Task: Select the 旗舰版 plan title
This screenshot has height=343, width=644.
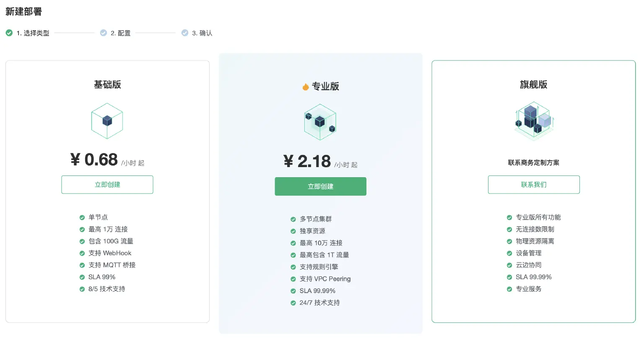Action: tap(533, 84)
